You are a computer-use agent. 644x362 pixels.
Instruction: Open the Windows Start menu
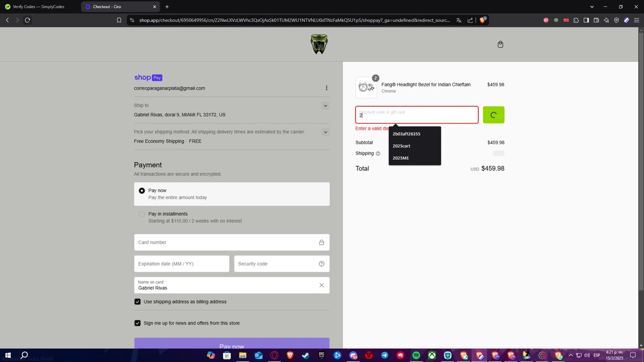click(x=8, y=355)
